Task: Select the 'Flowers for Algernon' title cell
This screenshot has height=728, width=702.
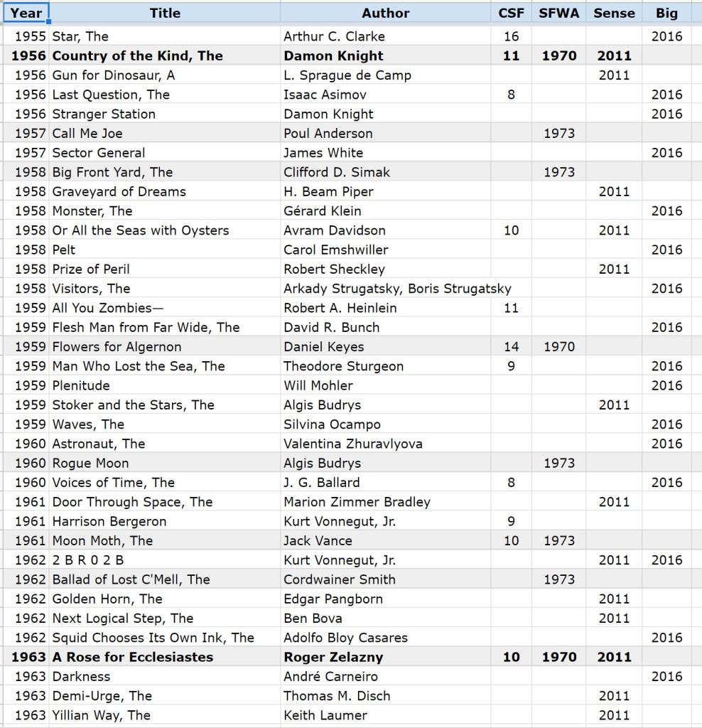Action: pyautogui.click(x=117, y=347)
